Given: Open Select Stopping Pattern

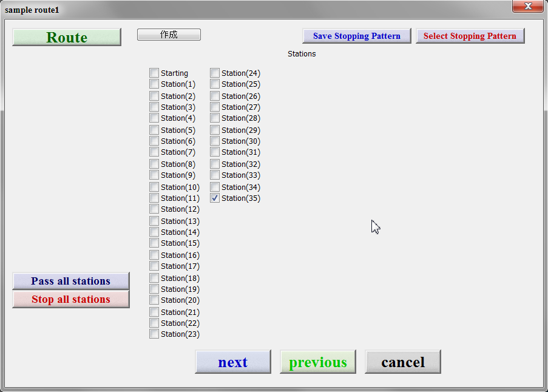Looking at the screenshot, I should pyautogui.click(x=470, y=36).
